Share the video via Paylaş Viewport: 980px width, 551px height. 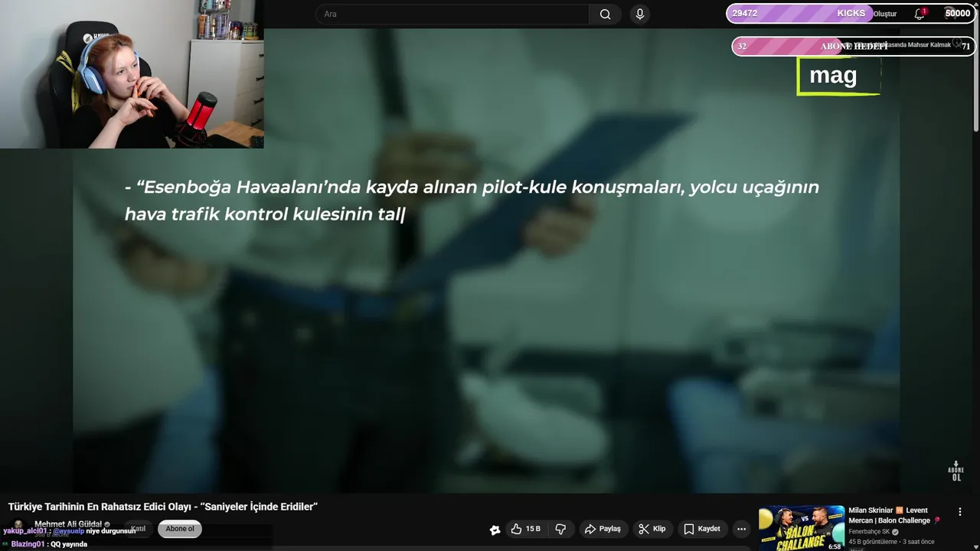click(603, 529)
